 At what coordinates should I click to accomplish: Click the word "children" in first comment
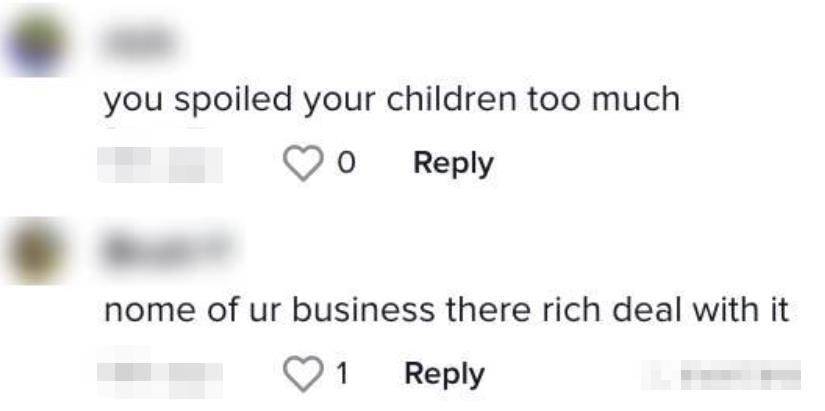(452, 98)
